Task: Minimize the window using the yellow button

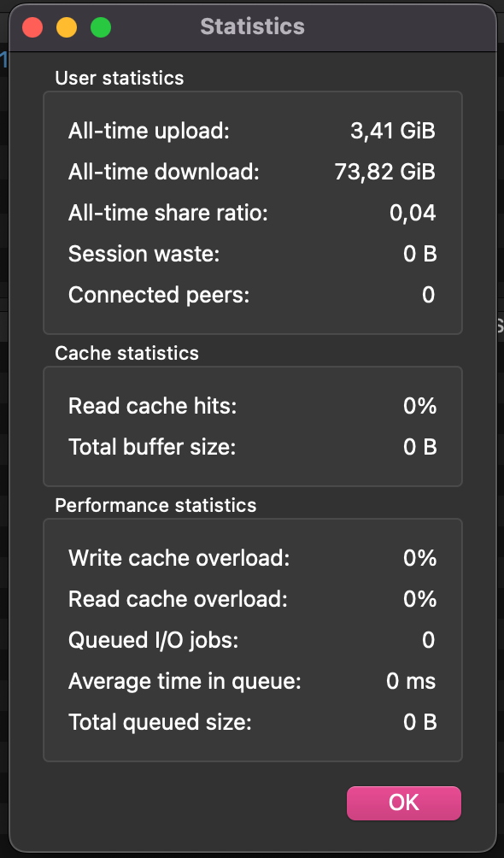Action: (x=67, y=27)
